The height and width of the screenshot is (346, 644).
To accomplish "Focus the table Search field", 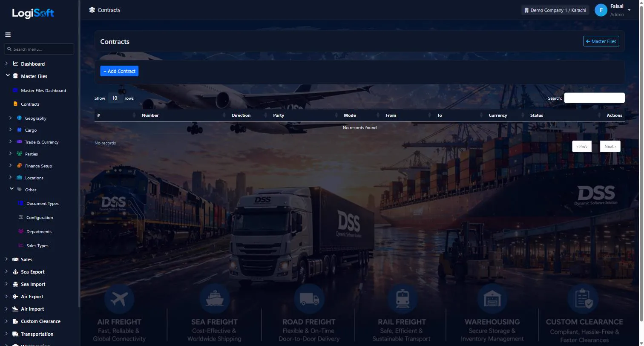I will pos(594,98).
